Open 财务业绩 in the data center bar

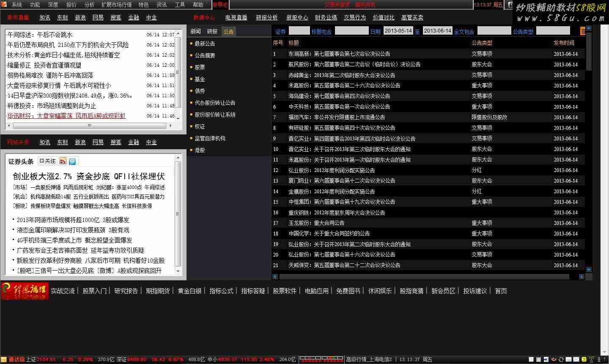326,18
